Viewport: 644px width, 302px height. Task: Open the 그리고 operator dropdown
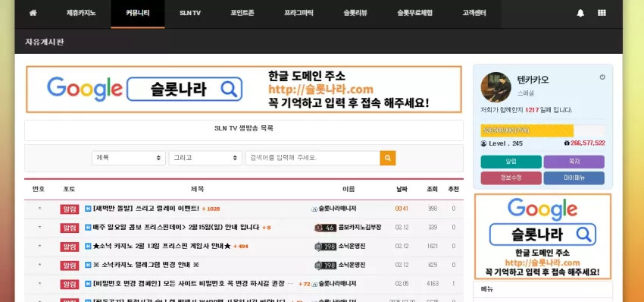(205, 158)
